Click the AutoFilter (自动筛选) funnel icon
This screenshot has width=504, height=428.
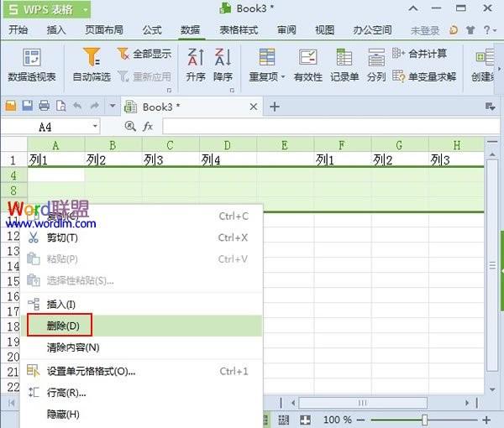pos(92,57)
